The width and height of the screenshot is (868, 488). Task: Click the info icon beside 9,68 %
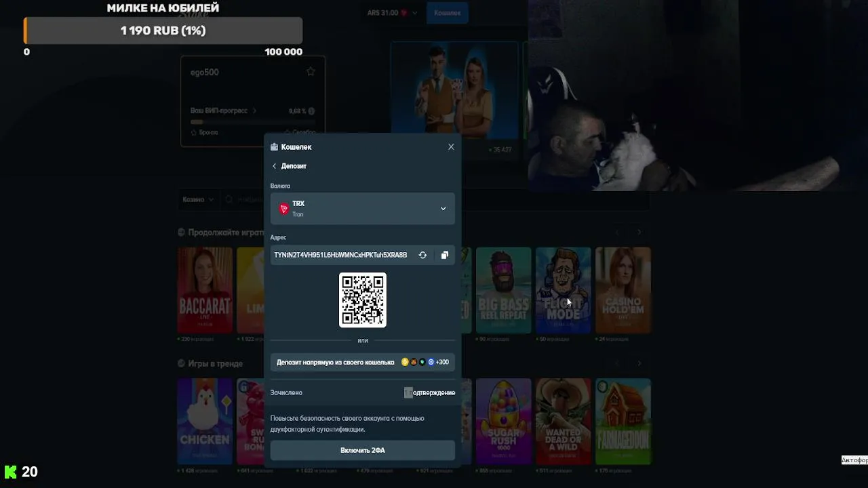pos(311,111)
